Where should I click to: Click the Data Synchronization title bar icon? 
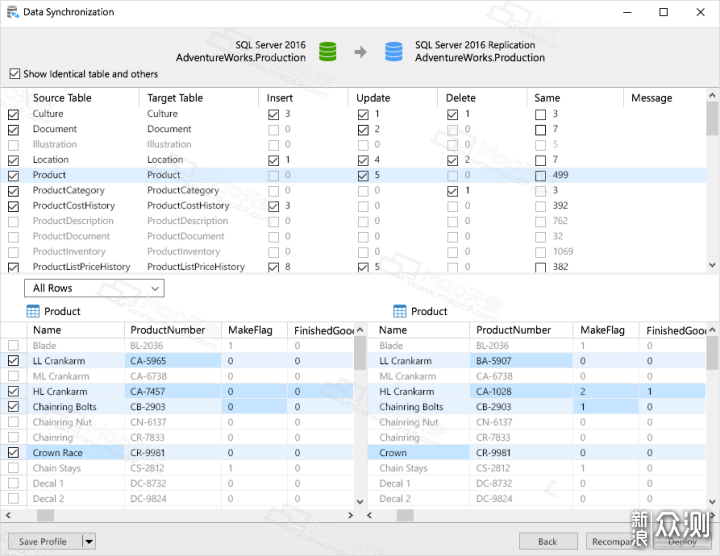[12, 12]
